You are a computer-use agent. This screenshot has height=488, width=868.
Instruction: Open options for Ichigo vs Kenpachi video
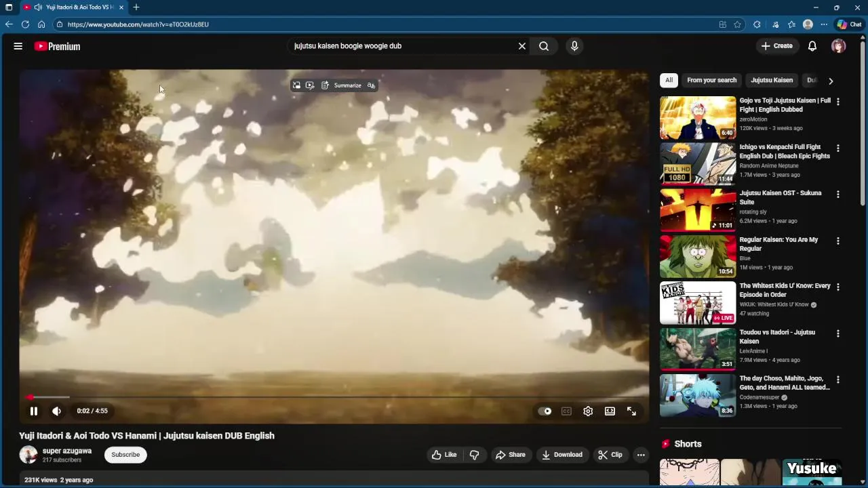tap(838, 148)
